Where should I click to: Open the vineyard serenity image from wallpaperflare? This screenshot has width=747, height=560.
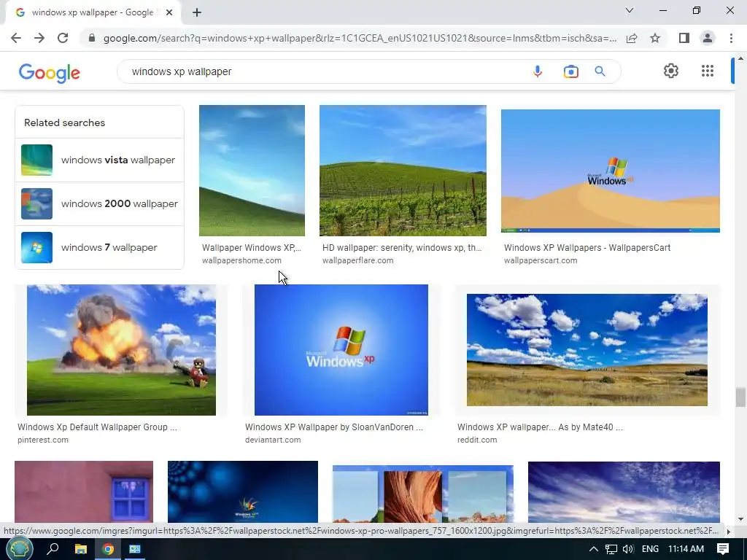pyautogui.click(x=403, y=171)
